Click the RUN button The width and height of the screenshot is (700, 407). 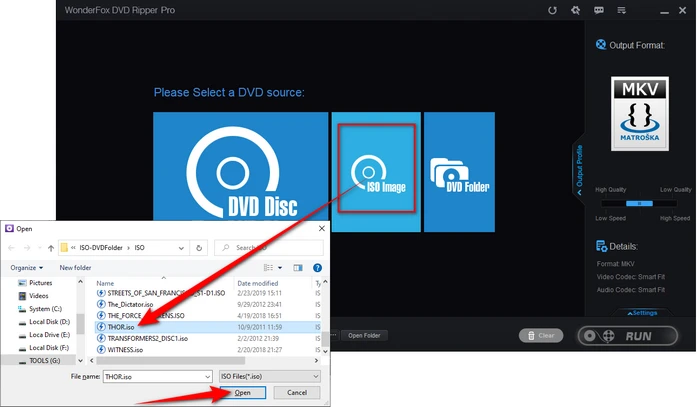click(628, 336)
